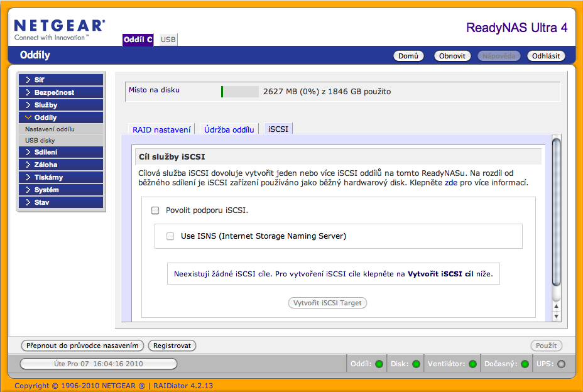This screenshot has width=583, height=392.
Task: Enable the Povolit podporu iSCSI checkbox
Action: point(155,210)
